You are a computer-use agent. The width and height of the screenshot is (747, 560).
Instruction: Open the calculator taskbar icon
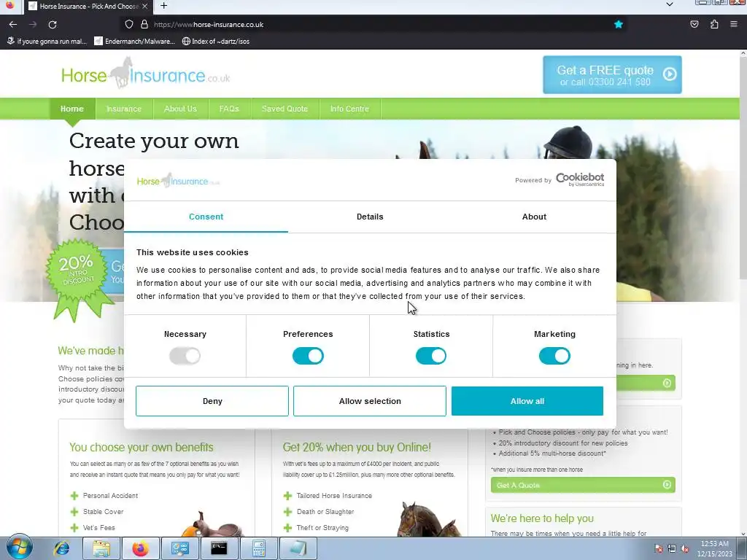(x=258, y=548)
